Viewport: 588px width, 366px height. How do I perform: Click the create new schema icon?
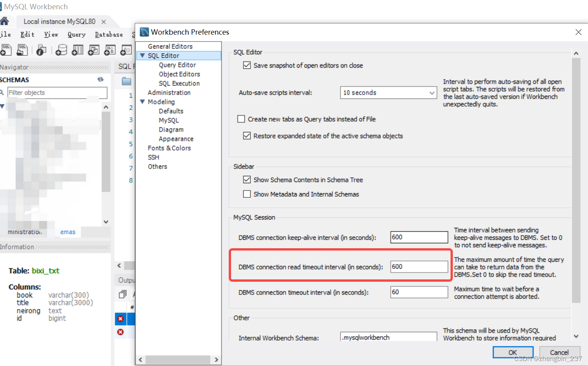pyautogui.click(x=61, y=50)
